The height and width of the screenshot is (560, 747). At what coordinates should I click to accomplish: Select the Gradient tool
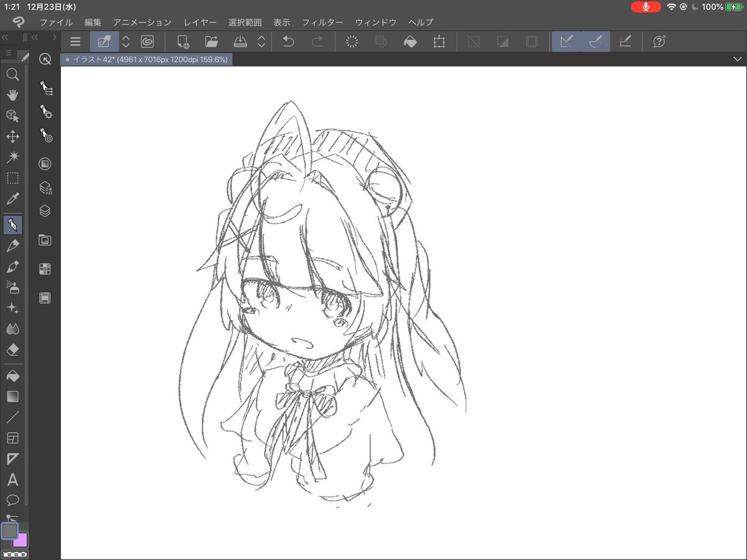coord(12,396)
